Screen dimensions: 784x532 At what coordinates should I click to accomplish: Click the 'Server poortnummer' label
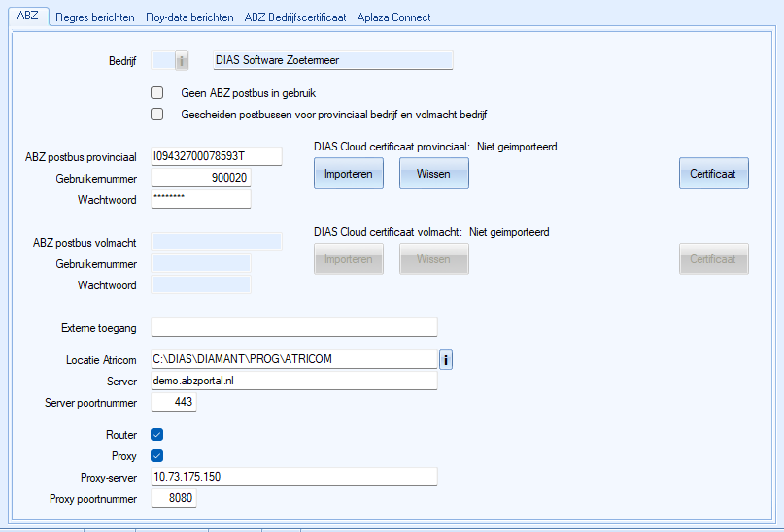90,403
